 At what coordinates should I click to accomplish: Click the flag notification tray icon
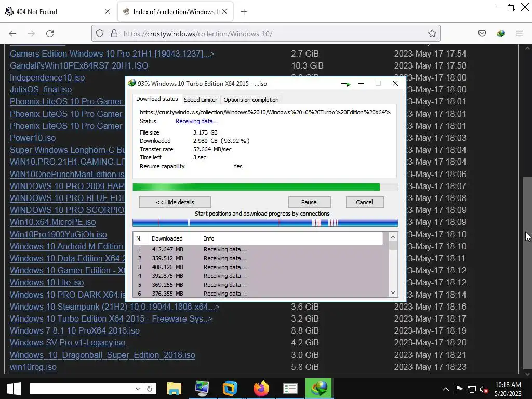tap(459, 389)
